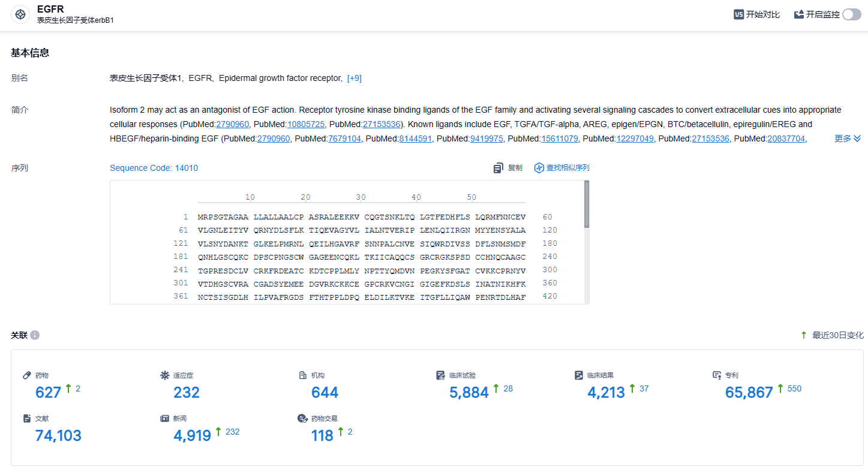Screen dimensions: 868x470
Task: Open the 65,867 patents count
Action: pos(749,393)
